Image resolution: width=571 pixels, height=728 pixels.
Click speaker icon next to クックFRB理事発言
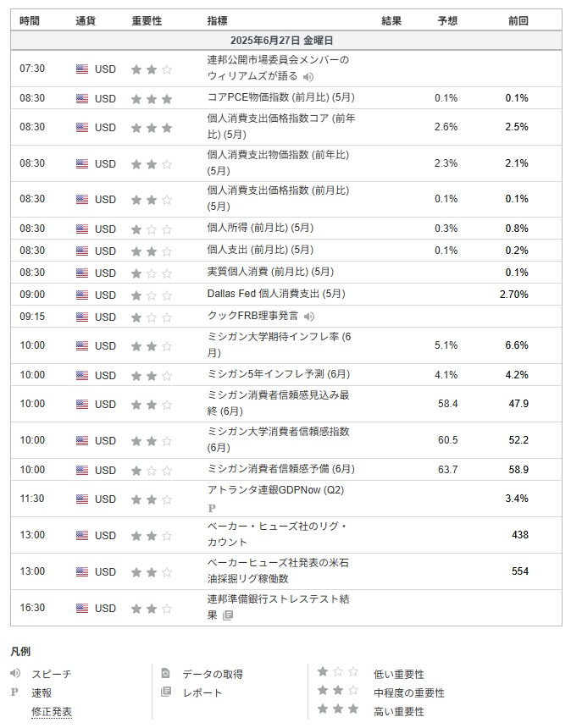click(309, 317)
